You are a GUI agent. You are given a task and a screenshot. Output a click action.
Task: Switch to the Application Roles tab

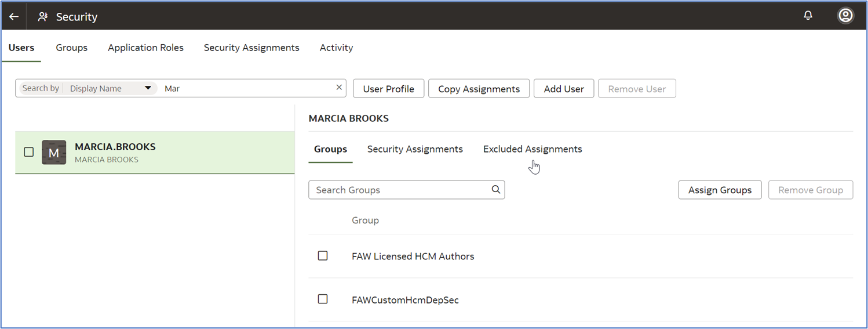pos(145,48)
